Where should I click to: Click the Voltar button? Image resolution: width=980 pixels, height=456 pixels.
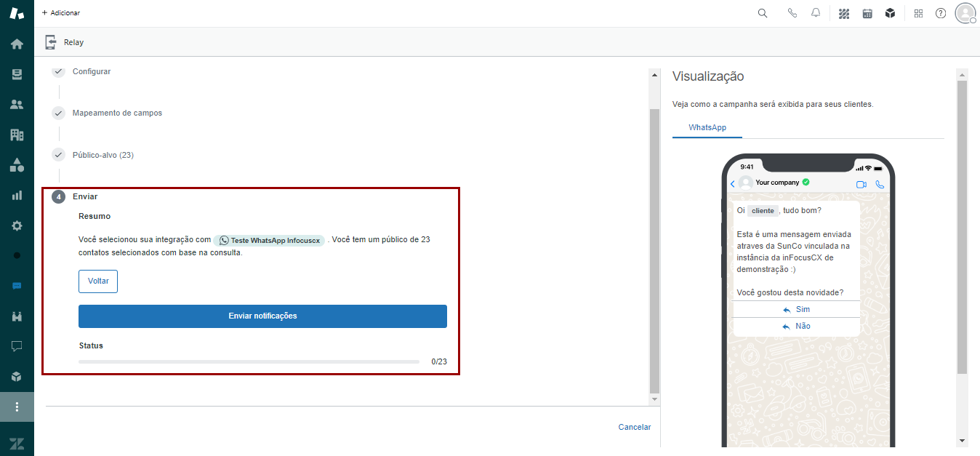coord(98,281)
